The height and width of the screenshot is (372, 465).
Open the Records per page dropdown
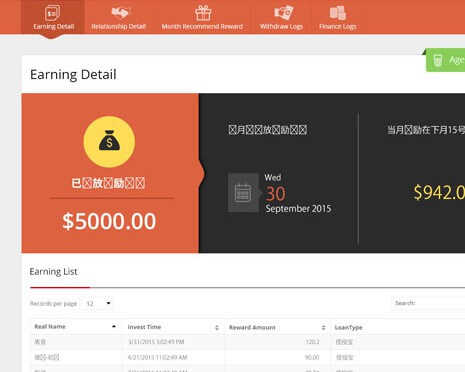[x=97, y=303]
